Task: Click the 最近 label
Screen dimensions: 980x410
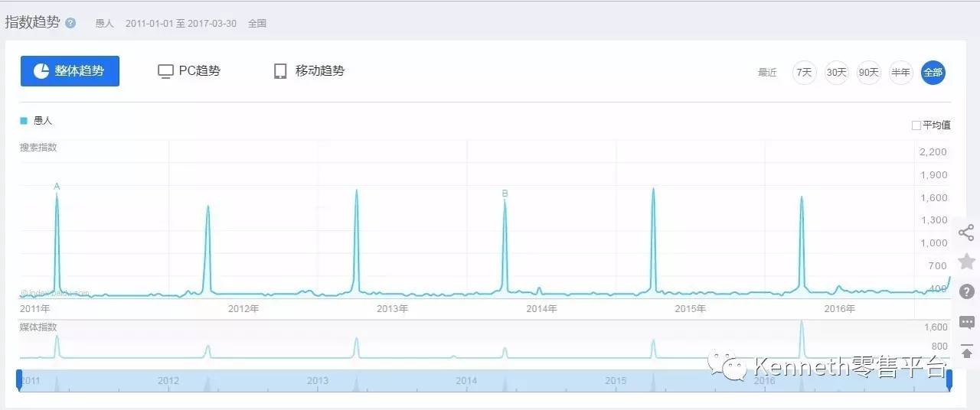Action: [x=767, y=73]
